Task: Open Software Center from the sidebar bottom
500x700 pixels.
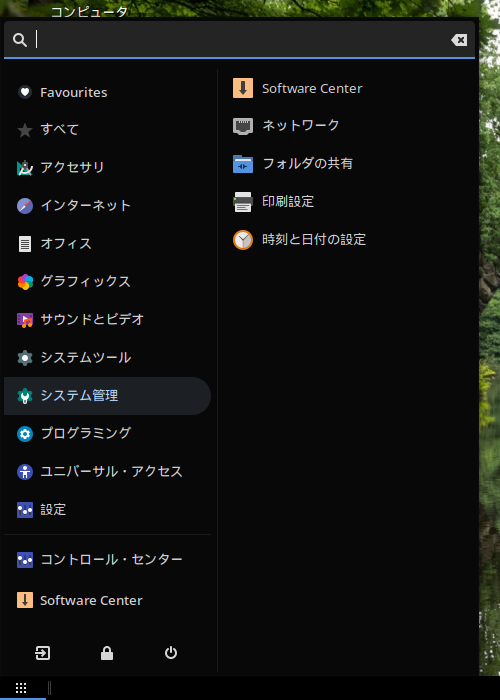Action: tap(107, 600)
